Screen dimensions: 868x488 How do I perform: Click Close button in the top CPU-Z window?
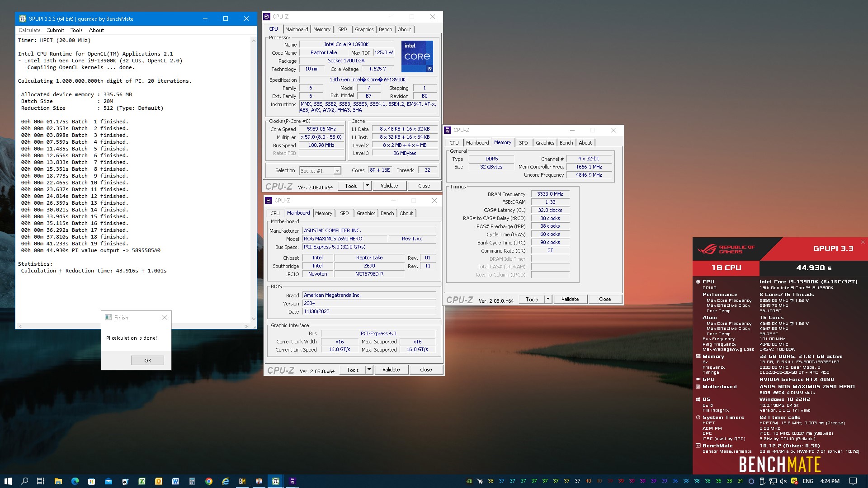point(424,186)
